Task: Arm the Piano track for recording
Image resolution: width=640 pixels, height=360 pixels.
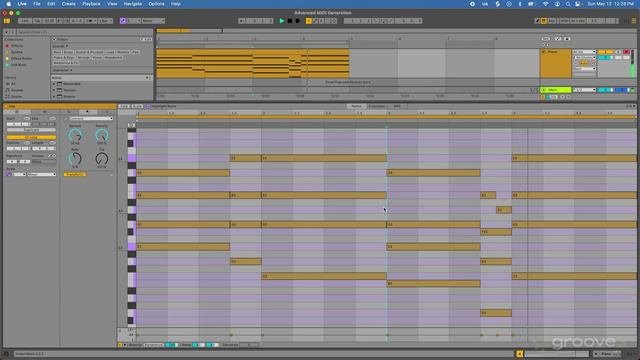Action: click(x=626, y=52)
